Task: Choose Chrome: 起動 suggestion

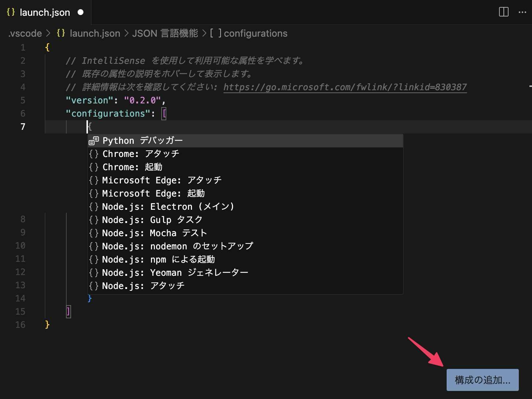Action: (x=245, y=167)
